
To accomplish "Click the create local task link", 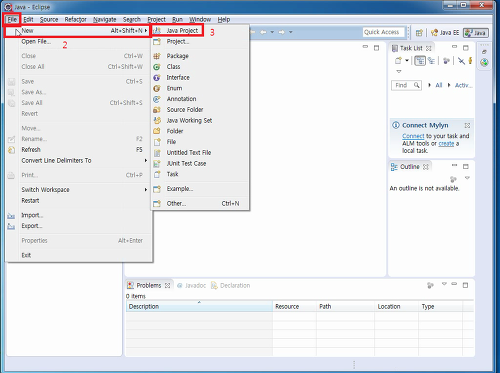I will click(446, 143).
